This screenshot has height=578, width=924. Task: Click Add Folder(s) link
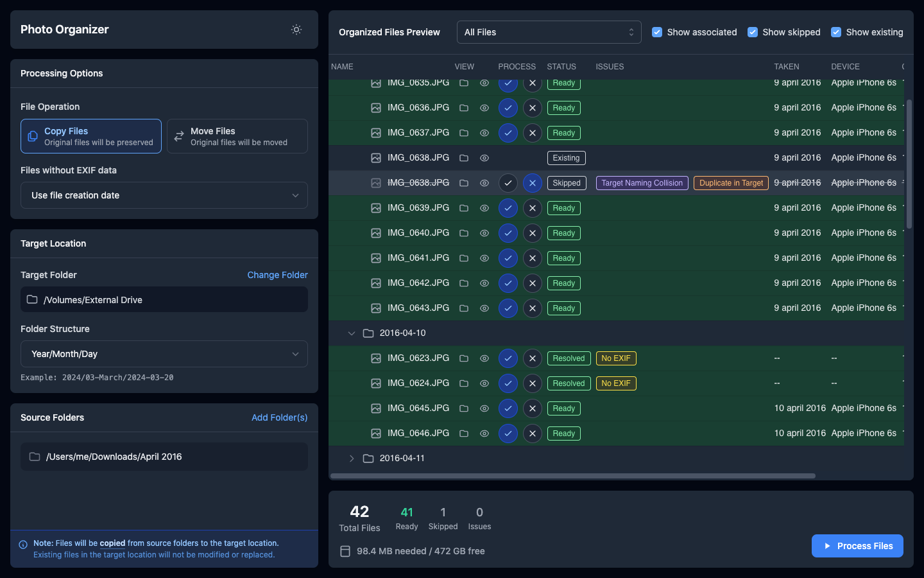pyautogui.click(x=280, y=417)
